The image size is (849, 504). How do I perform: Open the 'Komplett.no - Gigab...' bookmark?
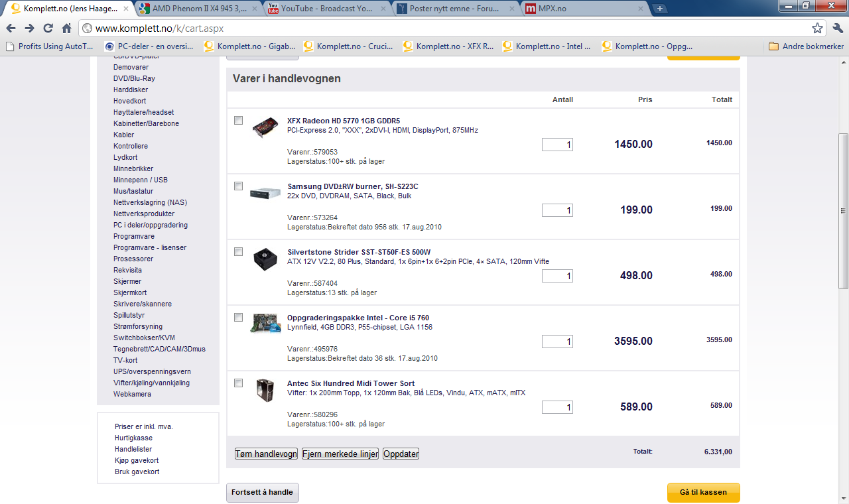pos(249,46)
